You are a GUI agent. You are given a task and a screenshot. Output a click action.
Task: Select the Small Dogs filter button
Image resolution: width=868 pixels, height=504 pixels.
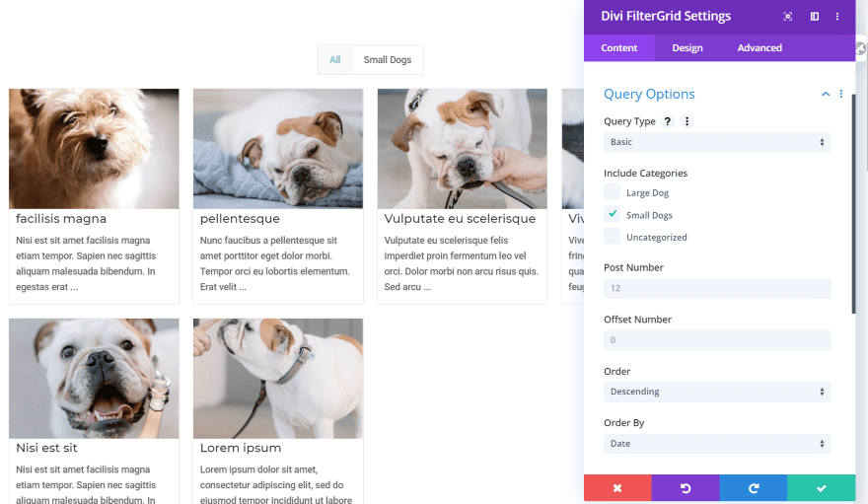[x=388, y=60]
